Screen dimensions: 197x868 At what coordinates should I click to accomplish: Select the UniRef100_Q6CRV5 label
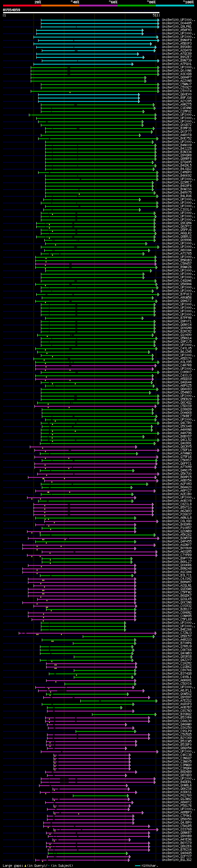pos(176,446)
